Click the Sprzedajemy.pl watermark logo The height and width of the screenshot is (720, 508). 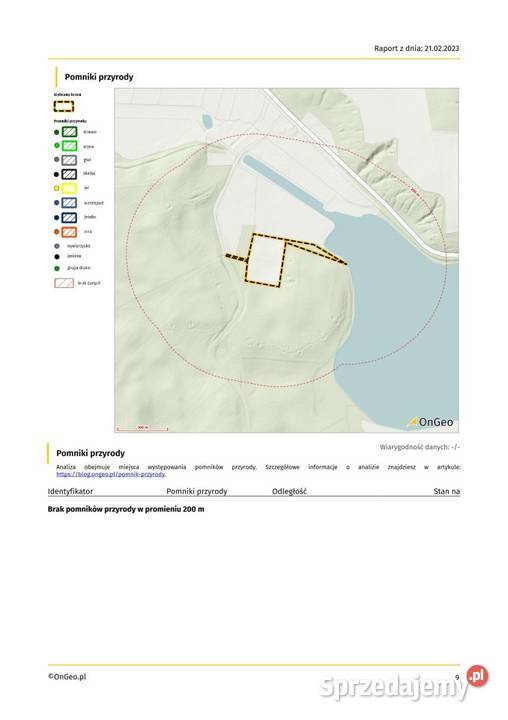coord(404,684)
